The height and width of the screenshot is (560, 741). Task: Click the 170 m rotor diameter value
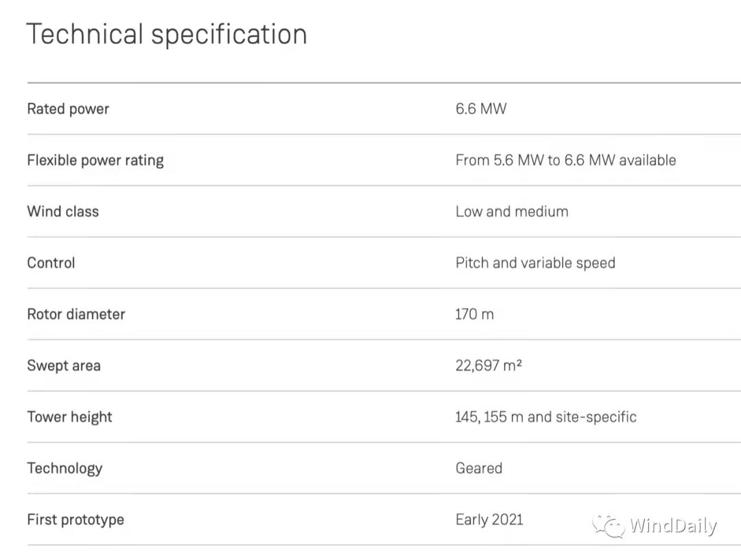coord(474,314)
